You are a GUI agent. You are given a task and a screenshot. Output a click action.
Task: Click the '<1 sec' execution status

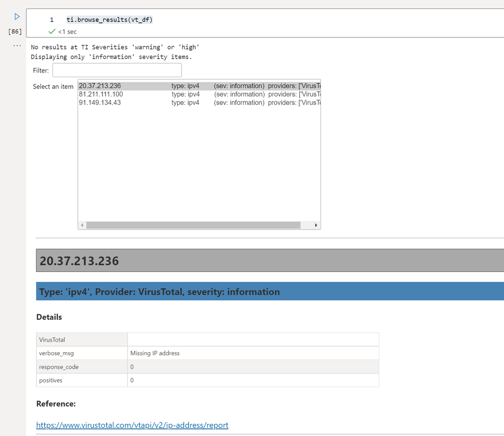click(x=67, y=31)
